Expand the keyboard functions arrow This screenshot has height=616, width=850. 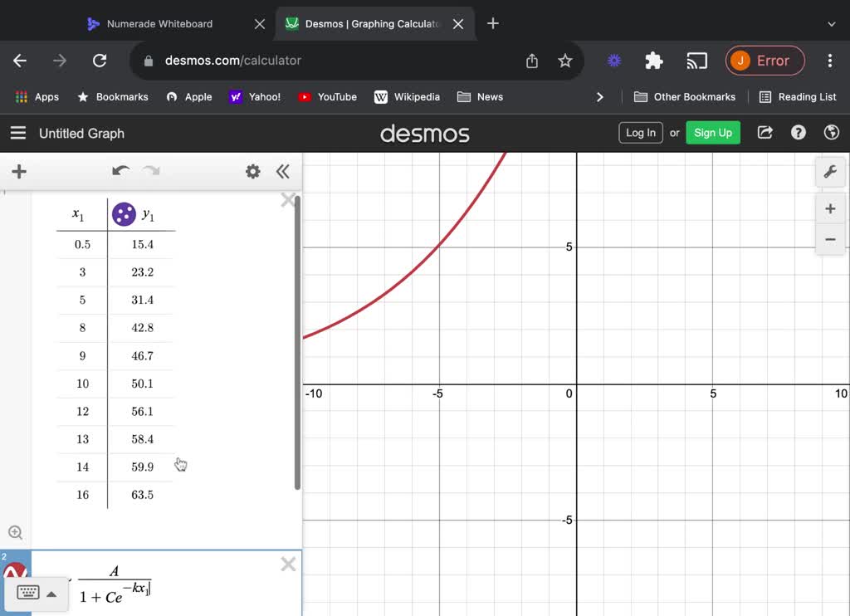(x=51, y=593)
